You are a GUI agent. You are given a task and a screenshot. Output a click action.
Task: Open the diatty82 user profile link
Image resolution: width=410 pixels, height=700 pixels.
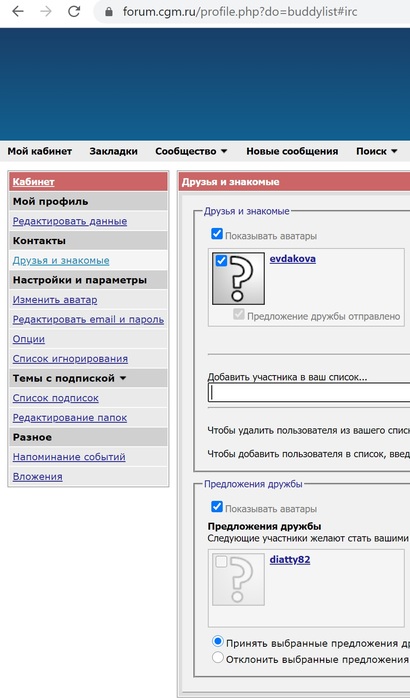[x=290, y=559]
